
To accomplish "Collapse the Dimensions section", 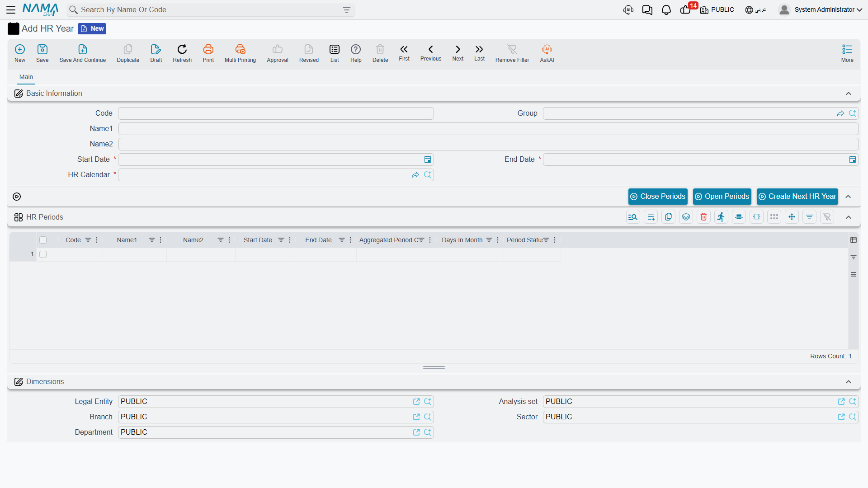I will click(x=849, y=382).
